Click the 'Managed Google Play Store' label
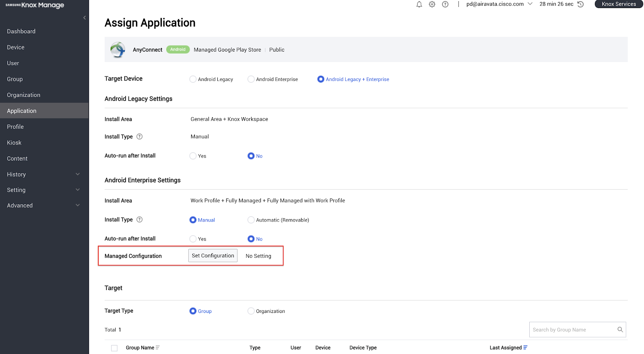 227,50
